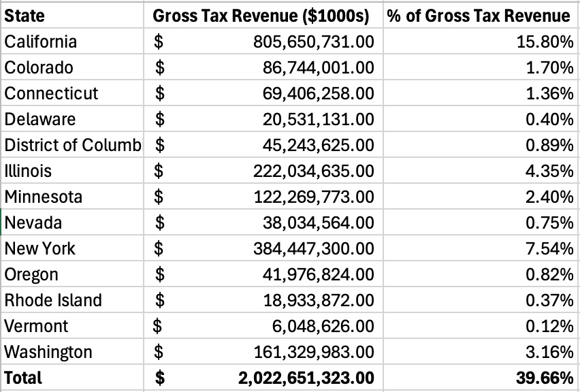Select the Delaware cell
This screenshot has width=580, height=392.
[39, 120]
